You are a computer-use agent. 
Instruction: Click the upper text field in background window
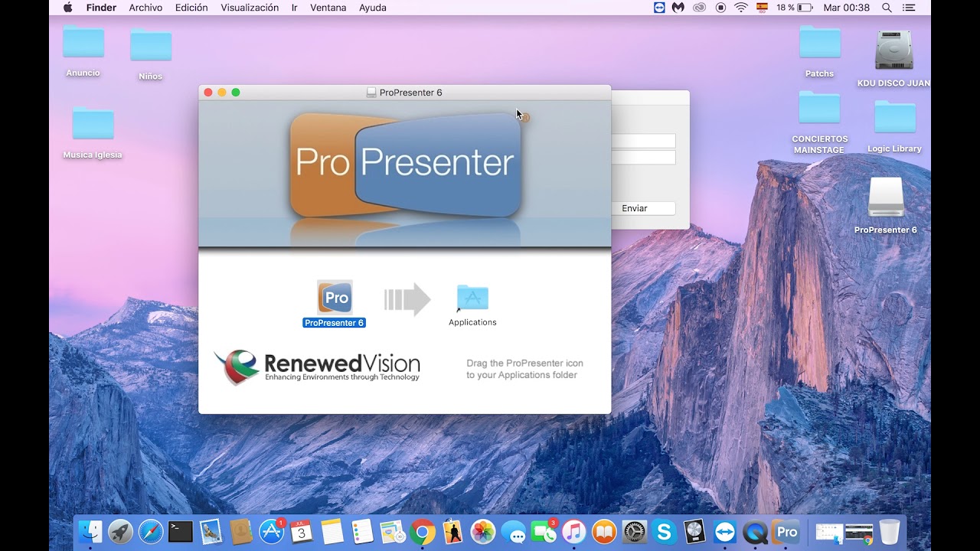pyautogui.click(x=643, y=141)
